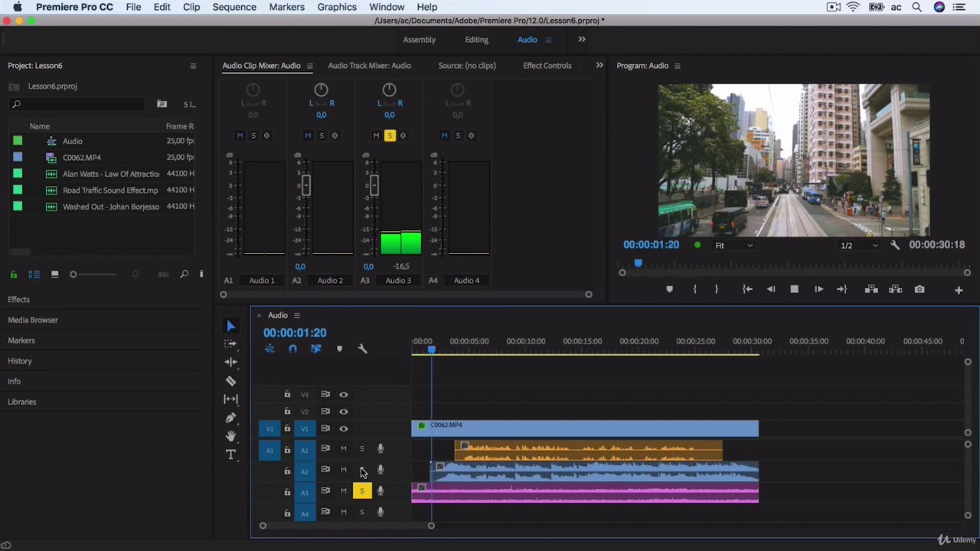Open the 1/2 playback resolution dropdown
980x551 pixels.
click(858, 246)
